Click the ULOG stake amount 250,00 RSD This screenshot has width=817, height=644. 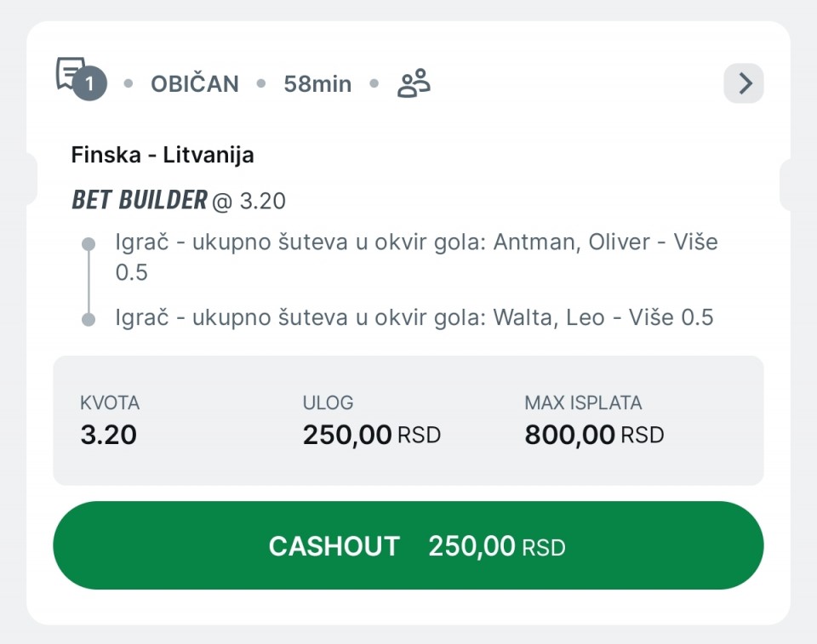[372, 435]
